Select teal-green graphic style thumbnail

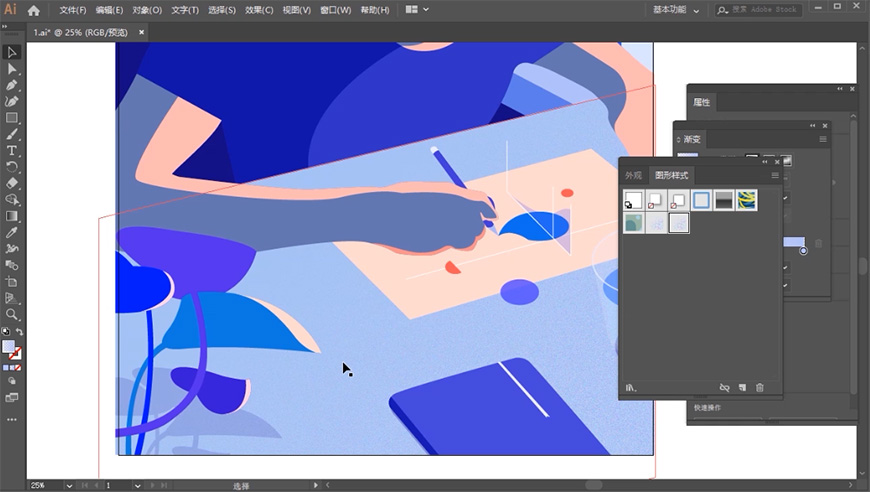tap(633, 223)
